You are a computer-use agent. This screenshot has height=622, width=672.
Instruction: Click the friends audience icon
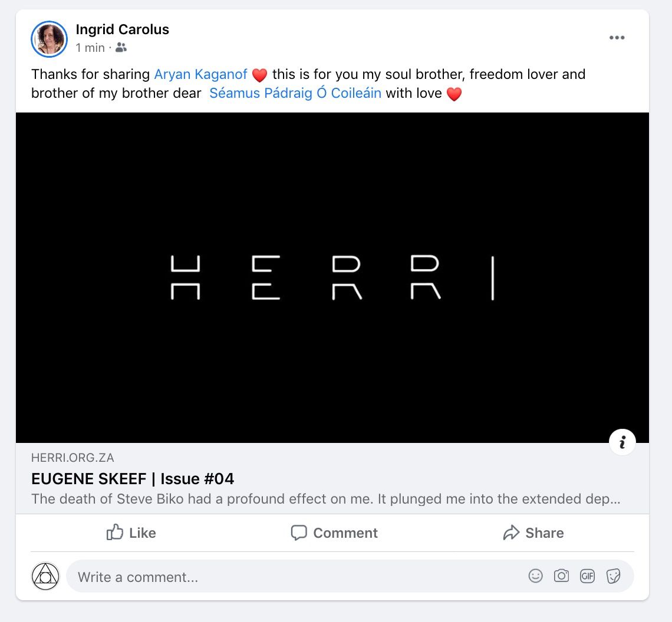(121, 48)
